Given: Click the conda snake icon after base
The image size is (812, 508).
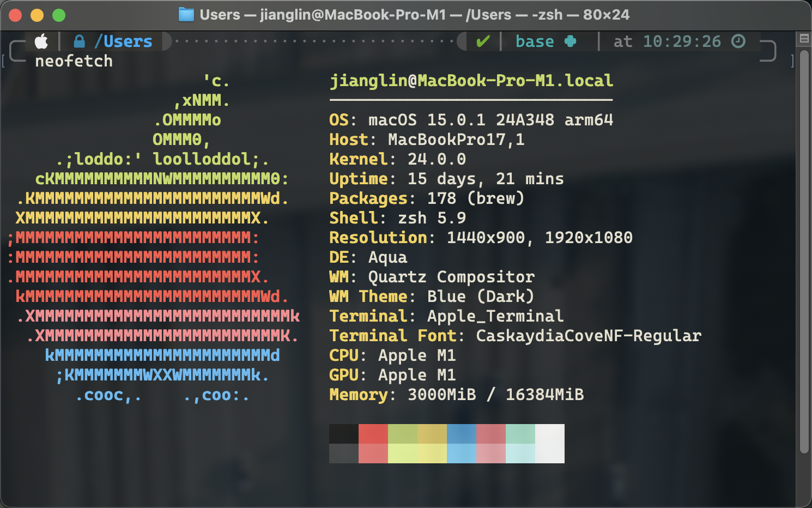Looking at the screenshot, I should [570, 41].
